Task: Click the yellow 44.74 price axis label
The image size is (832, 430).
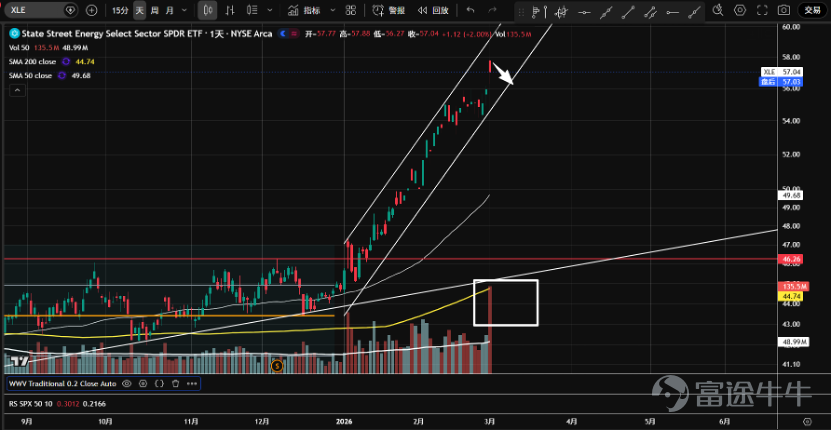Action: point(791,296)
